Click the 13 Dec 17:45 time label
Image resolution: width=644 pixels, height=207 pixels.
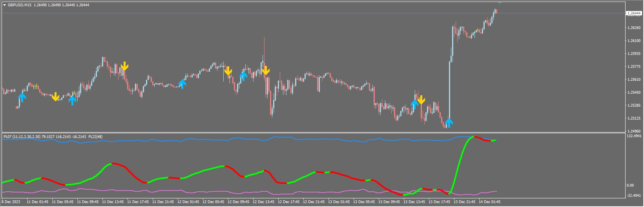coord(440,202)
